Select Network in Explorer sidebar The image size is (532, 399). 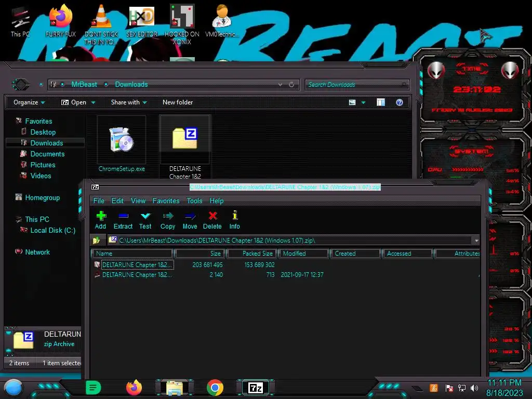coord(37,252)
